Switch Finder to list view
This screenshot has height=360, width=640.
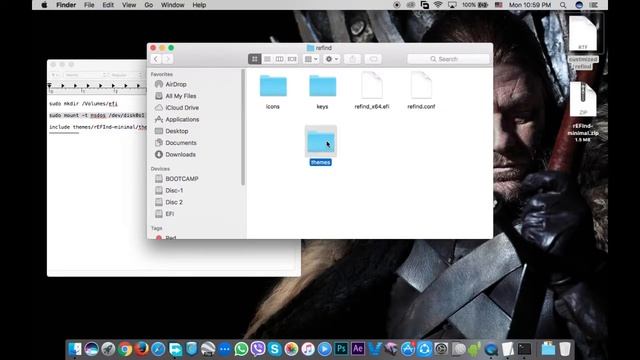tap(267, 59)
